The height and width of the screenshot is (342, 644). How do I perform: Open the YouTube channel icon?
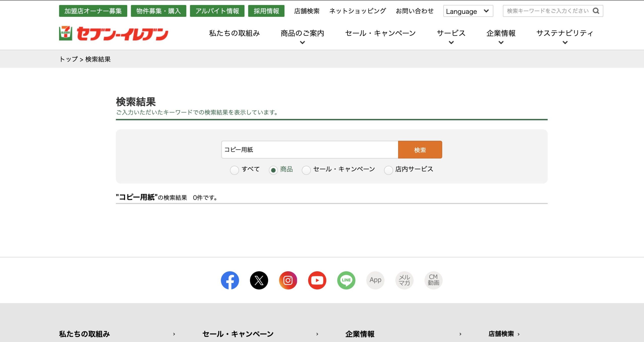[317, 280]
